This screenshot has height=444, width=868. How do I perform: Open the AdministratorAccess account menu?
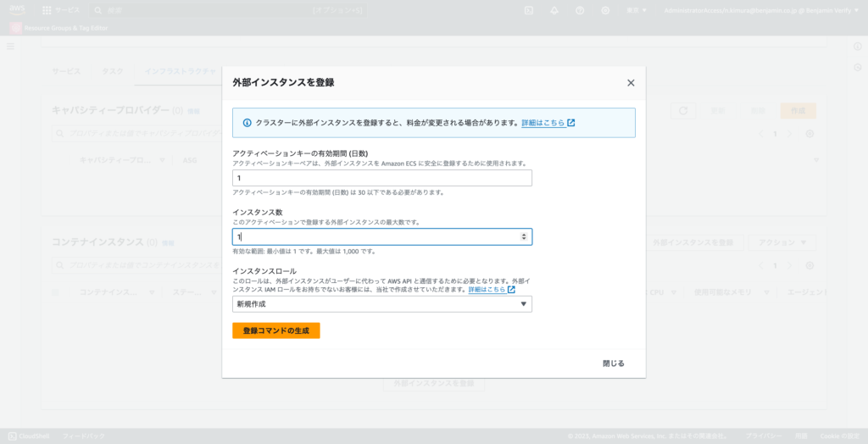point(761,10)
